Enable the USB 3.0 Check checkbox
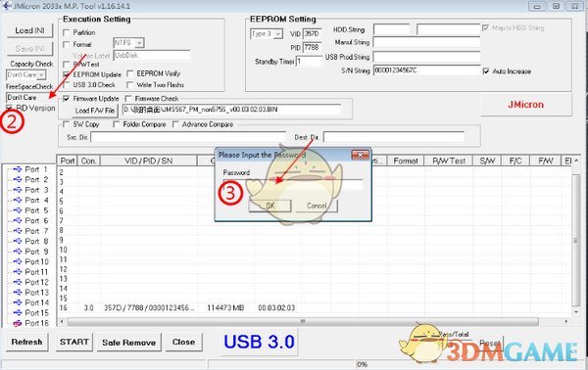 click(x=67, y=85)
